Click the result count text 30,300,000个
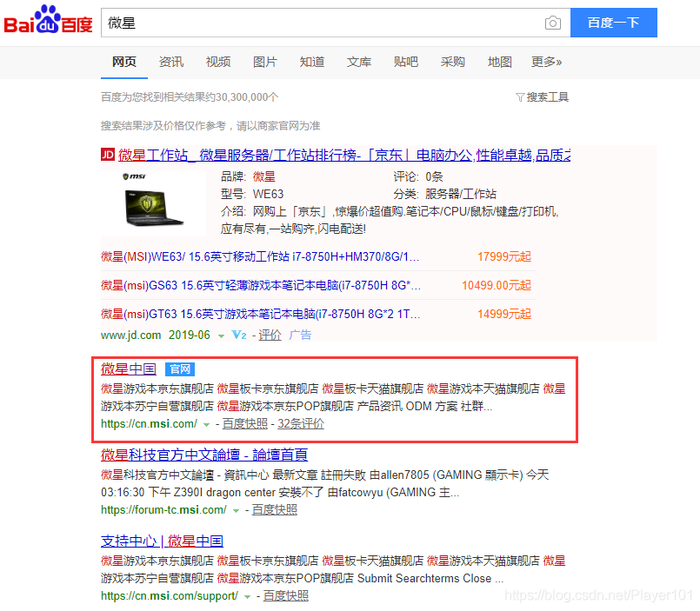700x611 pixels. [x=247, y=96]
